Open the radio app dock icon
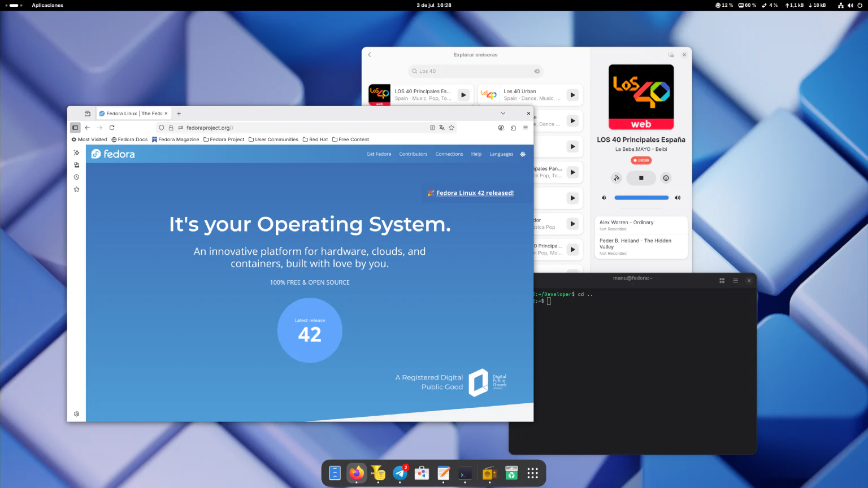 [489, 473]
